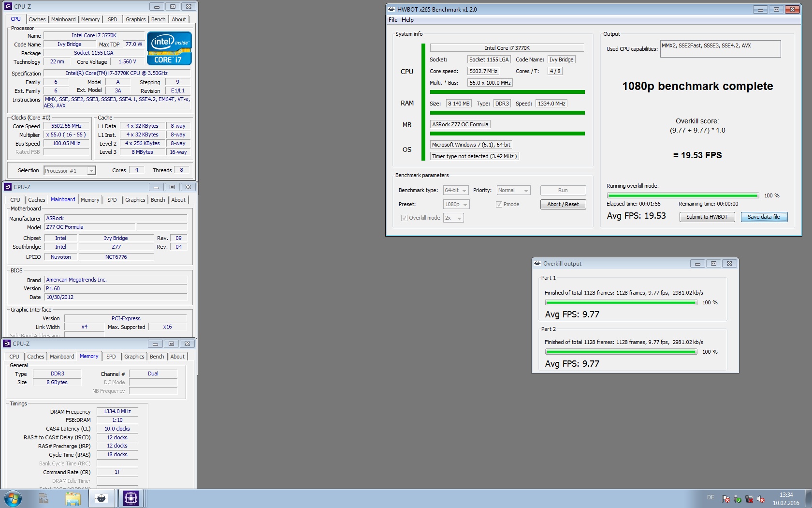Toggle the Overkill mode checkbox

(404, 218)
